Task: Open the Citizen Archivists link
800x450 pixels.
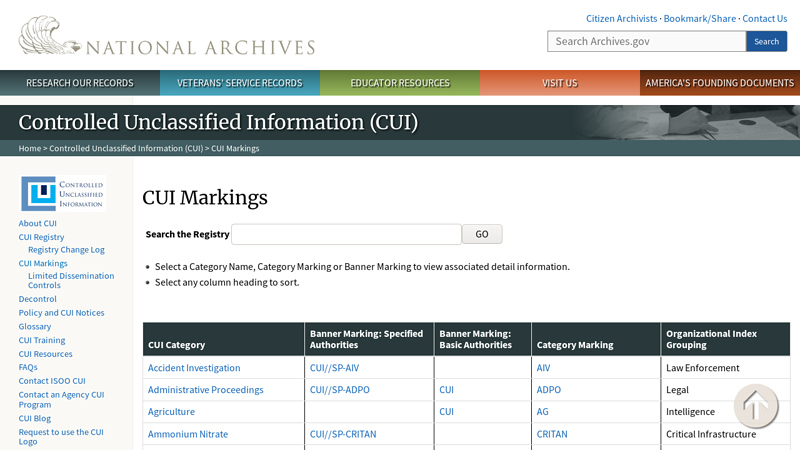Action: coord(621,18)
